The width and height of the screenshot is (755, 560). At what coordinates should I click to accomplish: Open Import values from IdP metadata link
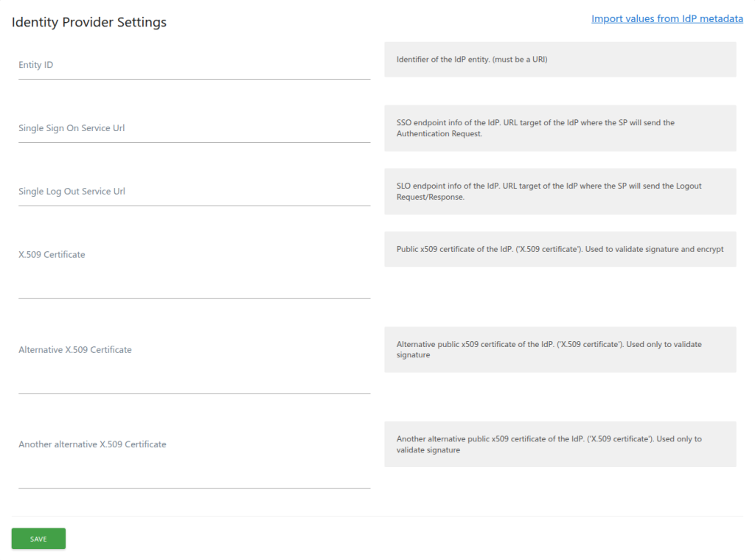tap(667, 18)
